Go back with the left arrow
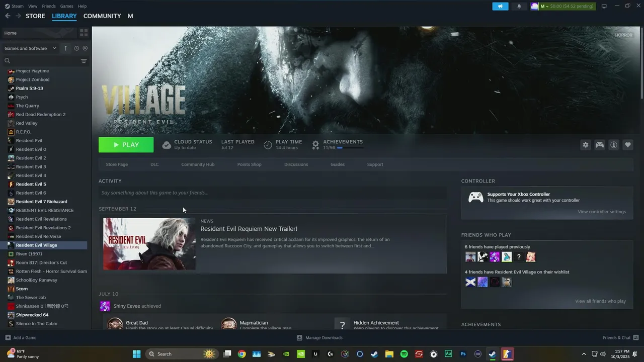This screenshot has width=644, height=362. pyautogui.click(x=8, y=16)
